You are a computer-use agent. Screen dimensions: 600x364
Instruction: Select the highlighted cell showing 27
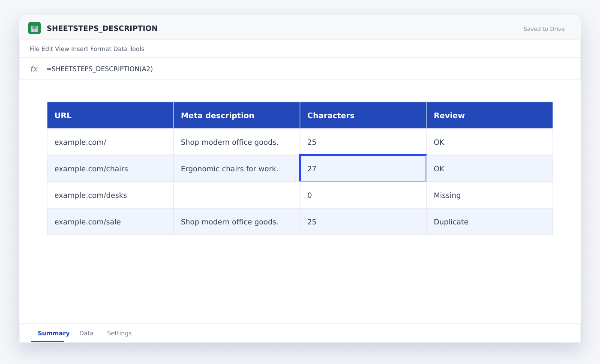[363, 168]
